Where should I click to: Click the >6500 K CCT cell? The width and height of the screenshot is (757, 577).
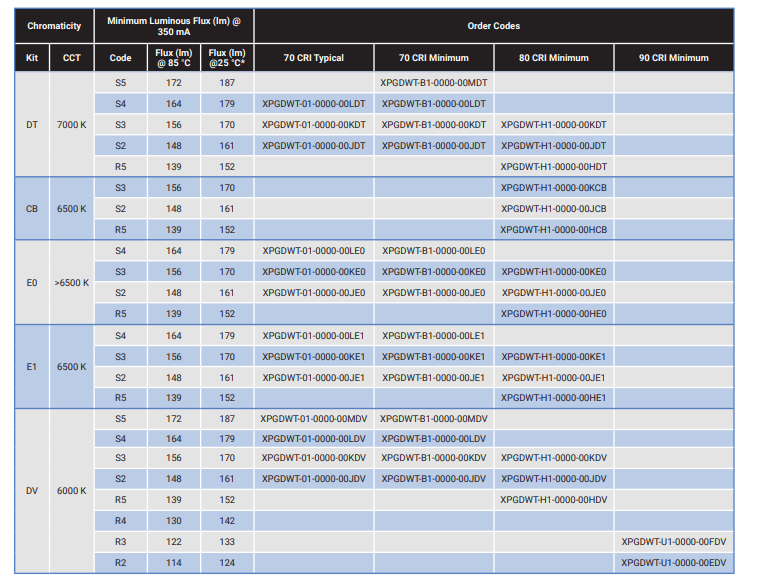click(71, 282)
